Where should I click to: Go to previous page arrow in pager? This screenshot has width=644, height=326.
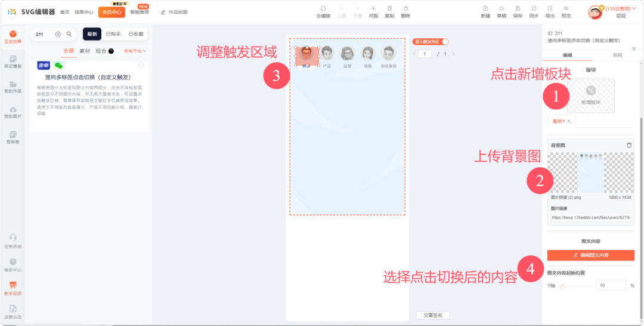tap(414, 54)
